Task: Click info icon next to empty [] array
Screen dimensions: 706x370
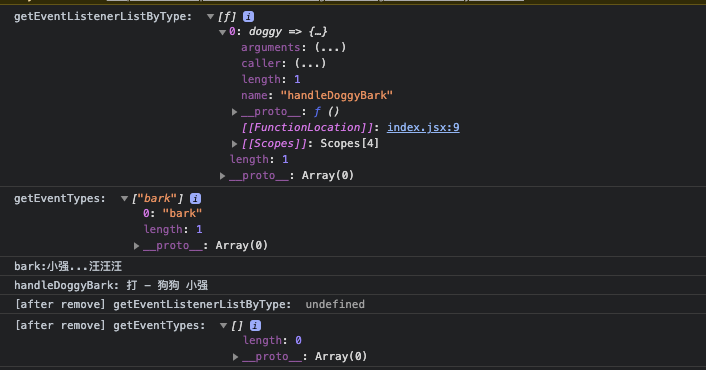Action: tap(255, 325)
